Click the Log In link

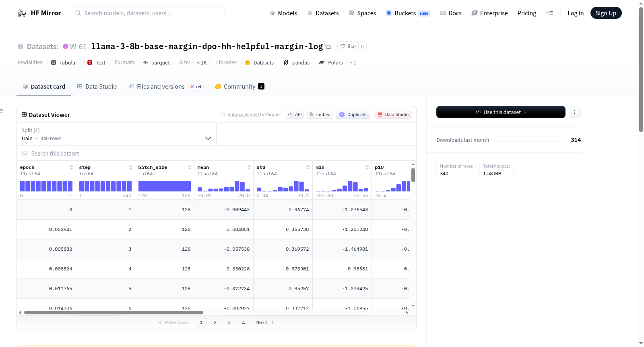(x=576, y=13)
